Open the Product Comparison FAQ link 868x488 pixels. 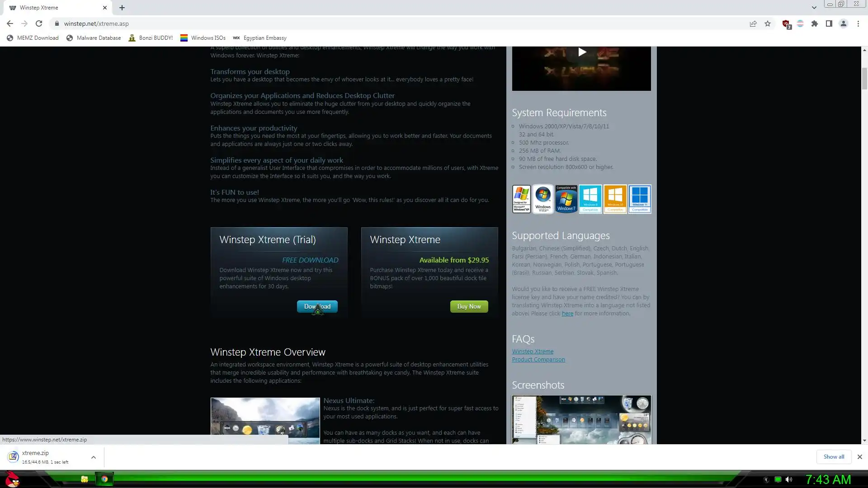pos(538,360)
